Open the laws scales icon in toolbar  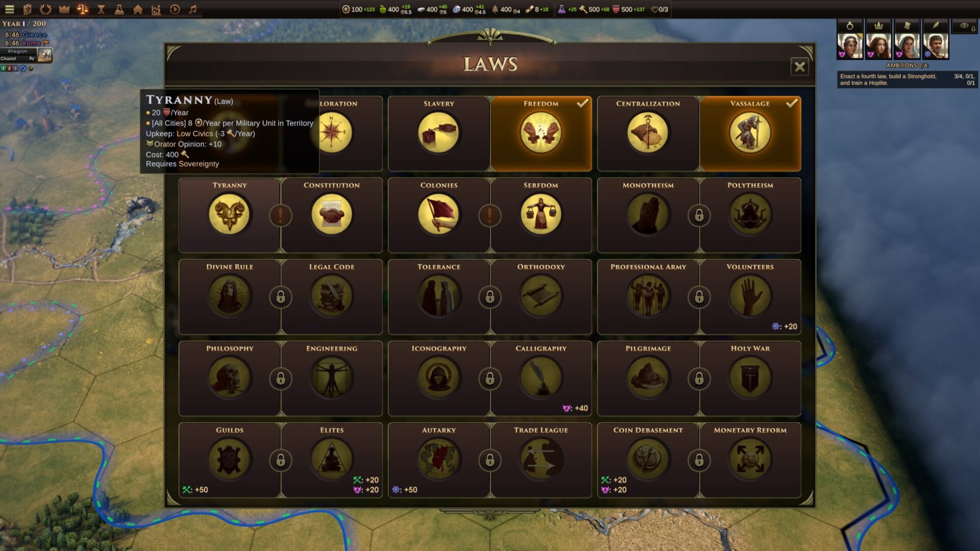(82, 9)
